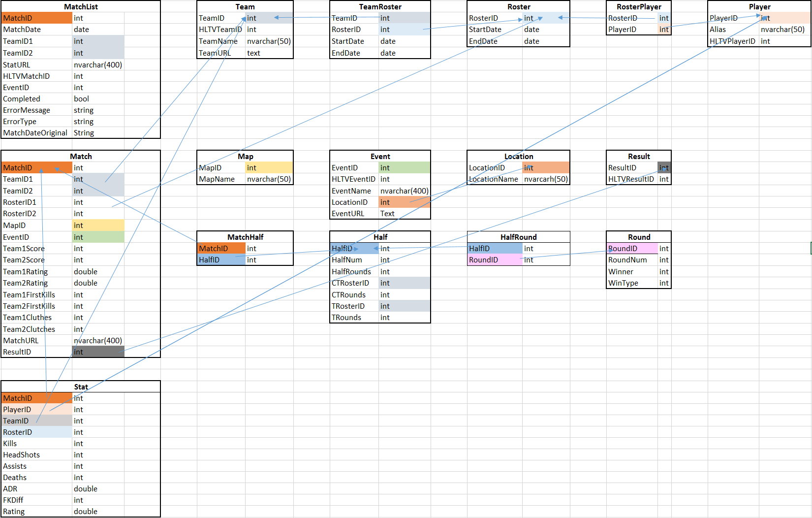Click the HeadShots cell

point(37,455)
